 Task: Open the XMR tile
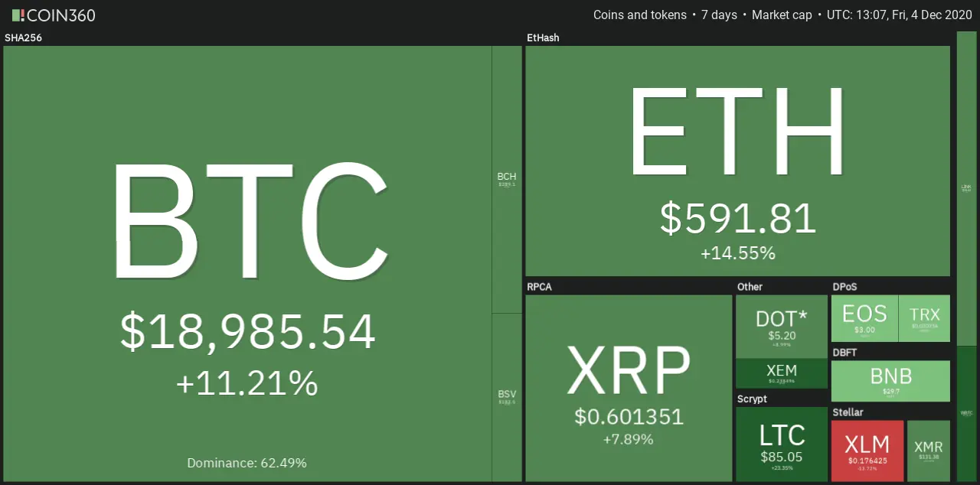[929, 451]
